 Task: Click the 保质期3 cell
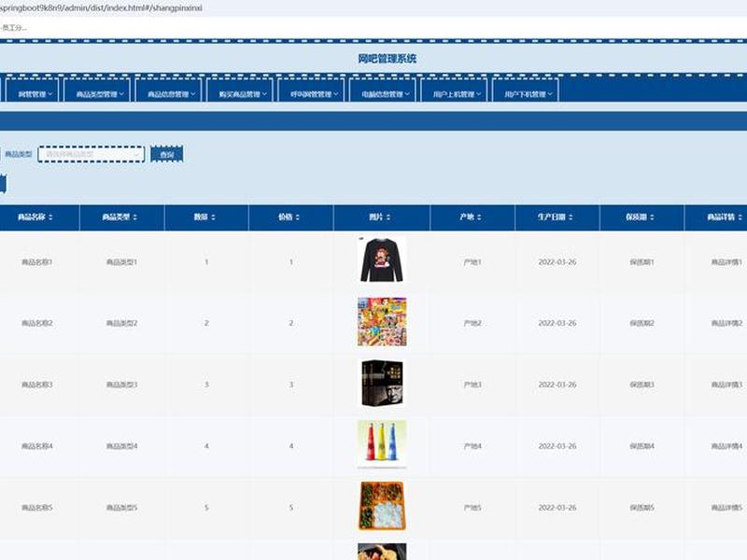click(641, 385)
